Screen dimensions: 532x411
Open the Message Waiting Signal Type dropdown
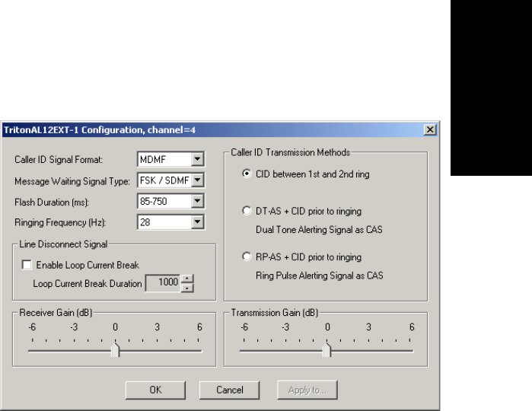(x=197, y=180)
